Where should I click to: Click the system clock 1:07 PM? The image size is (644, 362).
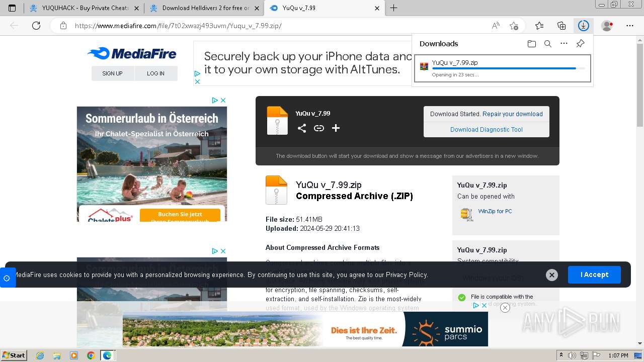pyautogui.click(x=618, y=355)
